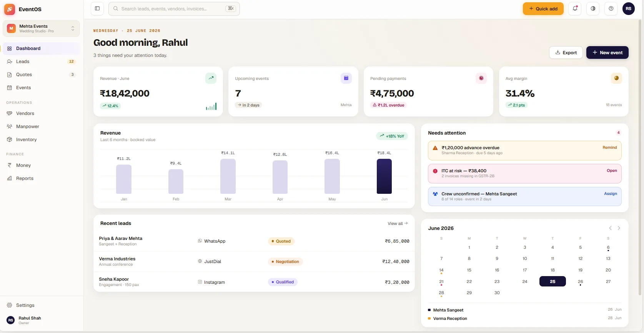The image size is (644, 333).
Task: Select June 25 in the calendar
Action: pos(552,281)
